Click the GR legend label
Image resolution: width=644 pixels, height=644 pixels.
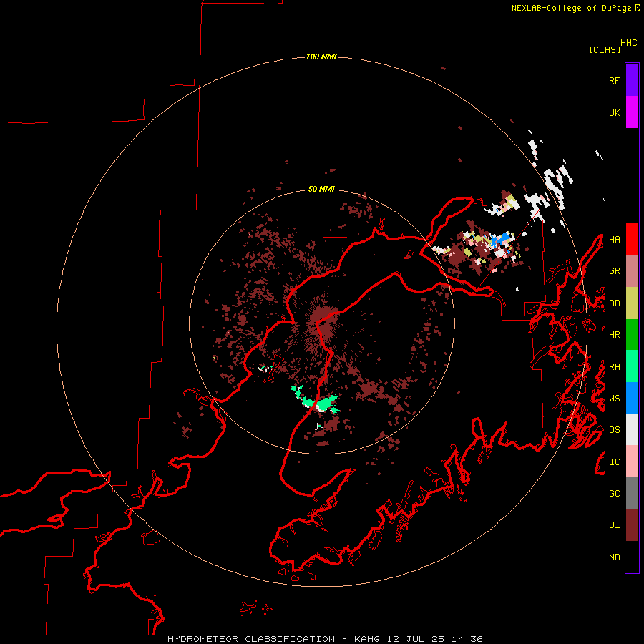click(x=614, y=271)
